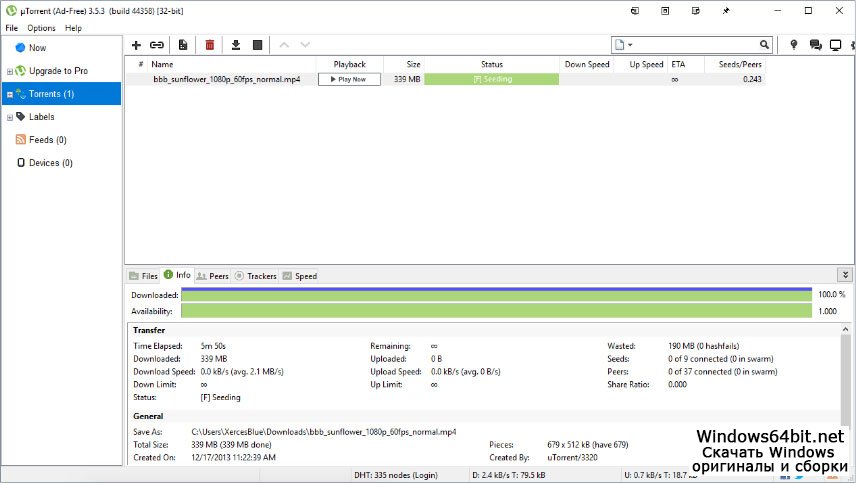
Task: Expand the Labels tree node
Action: (9, 117)
